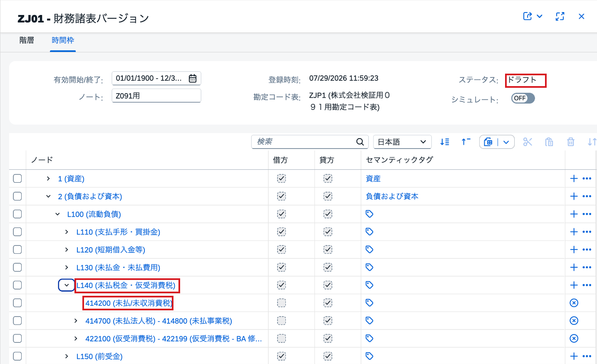Select the row checkbox for L150 (前受金)
The height and width of the screenshot is (364, 597).
[x=17, y=356]
